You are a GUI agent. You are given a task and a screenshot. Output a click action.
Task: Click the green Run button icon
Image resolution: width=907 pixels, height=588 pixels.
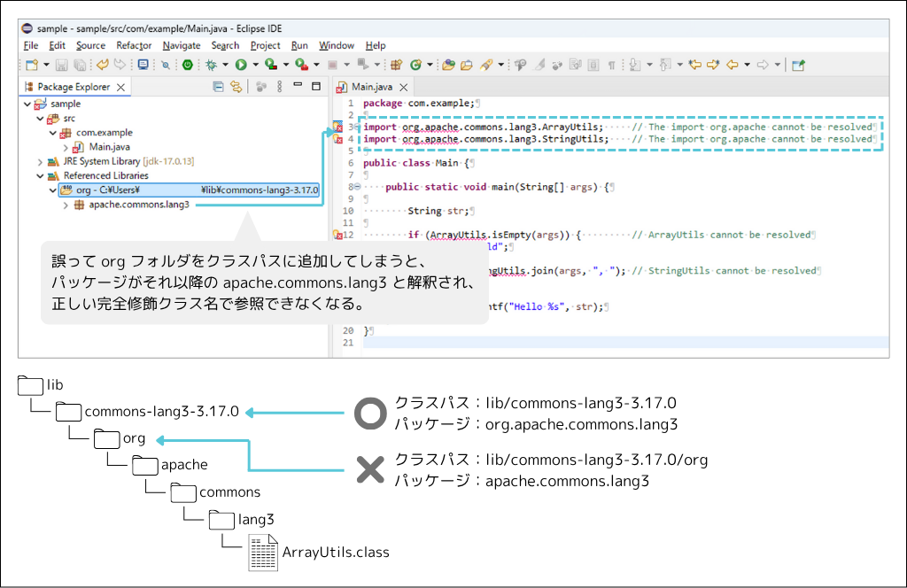pyautogui.click(x=241, y=65)
